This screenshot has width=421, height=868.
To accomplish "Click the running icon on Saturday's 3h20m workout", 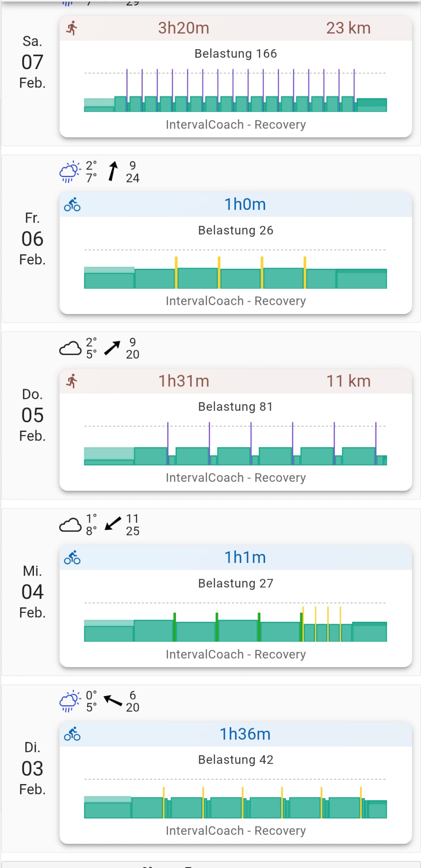I will point(72,28).
